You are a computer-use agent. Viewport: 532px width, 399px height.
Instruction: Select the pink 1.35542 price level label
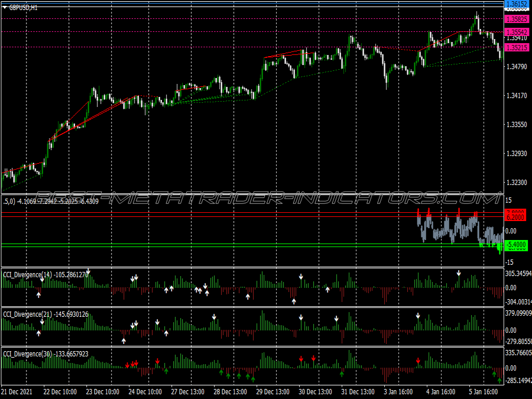(x=517, y=33)
